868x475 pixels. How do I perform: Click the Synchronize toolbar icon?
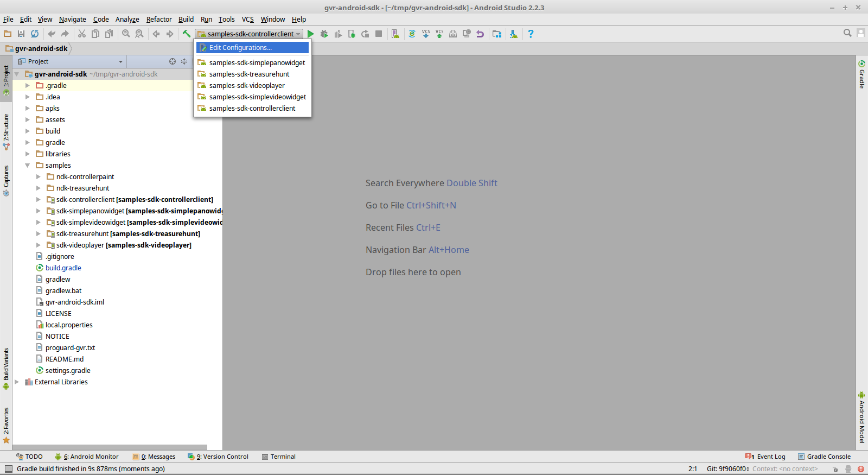[35, 34]
